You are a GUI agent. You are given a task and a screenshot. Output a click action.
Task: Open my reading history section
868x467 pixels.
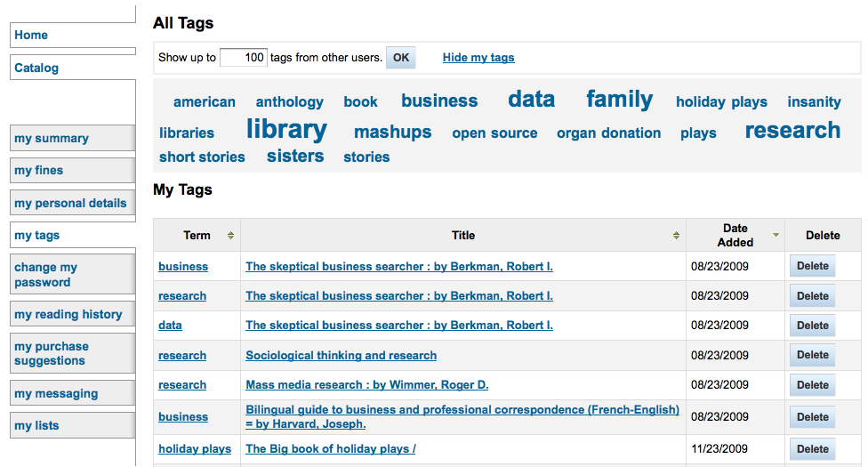coord(73,314)
